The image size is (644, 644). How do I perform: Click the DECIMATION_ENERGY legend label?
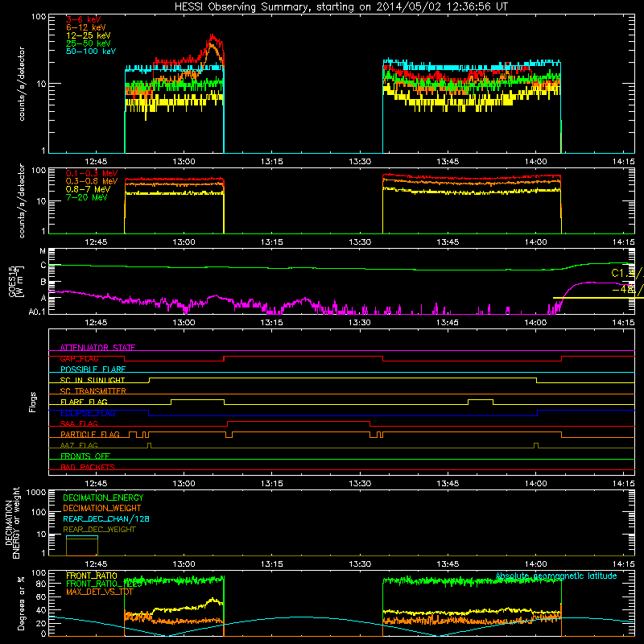point(103,497)
